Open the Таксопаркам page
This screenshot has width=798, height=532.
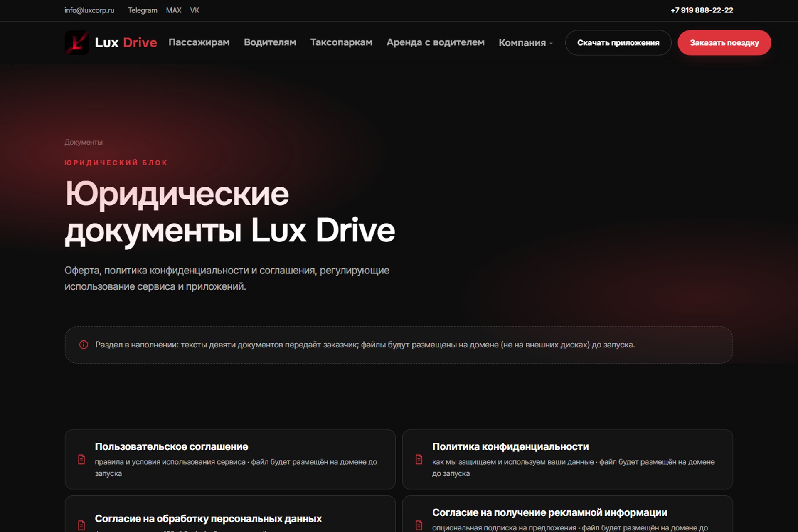[x=341, y=42]
